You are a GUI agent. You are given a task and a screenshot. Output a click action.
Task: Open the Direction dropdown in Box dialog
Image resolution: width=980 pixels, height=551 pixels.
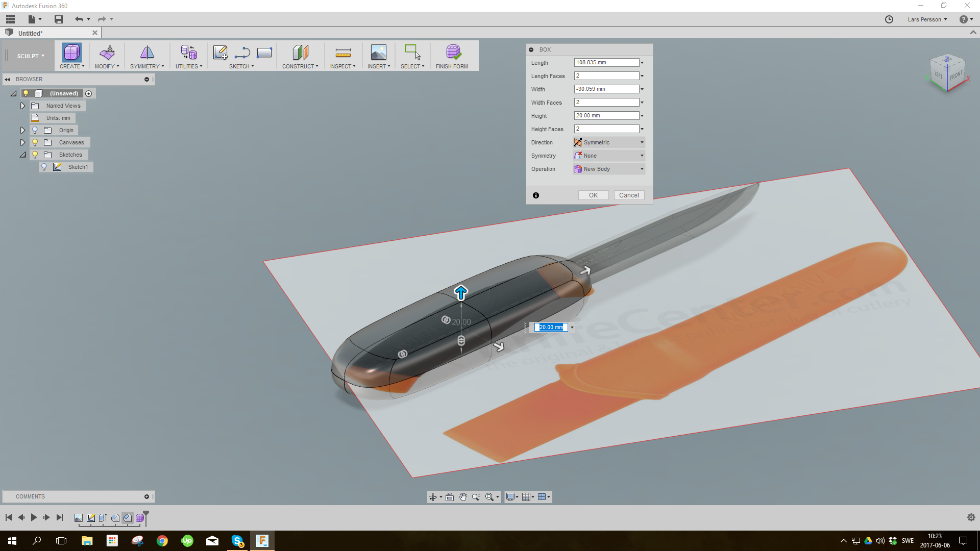point(642,142)
